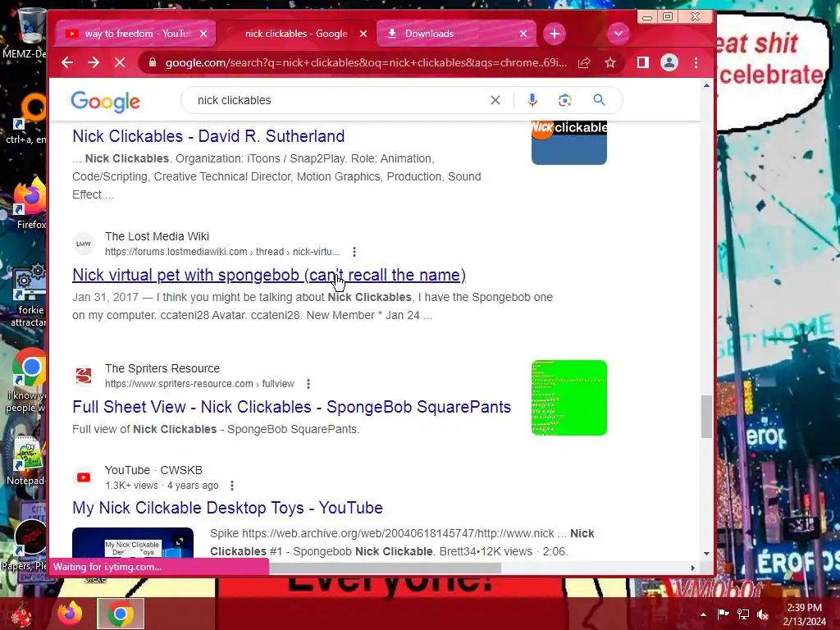The width and height of the screenshot is (840, 630).
Task: Open Full Sheet View Nick Clickables result
Action: coord(291,407)
